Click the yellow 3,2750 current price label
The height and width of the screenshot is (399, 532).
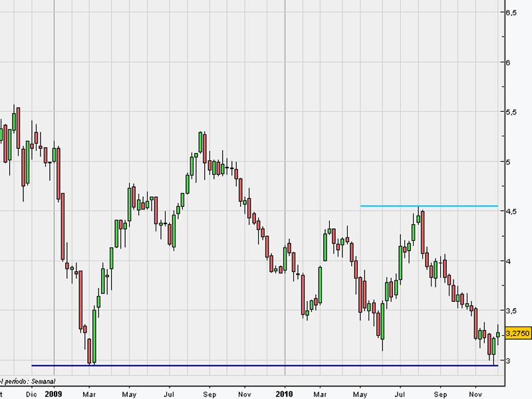(x=518, y=333)
